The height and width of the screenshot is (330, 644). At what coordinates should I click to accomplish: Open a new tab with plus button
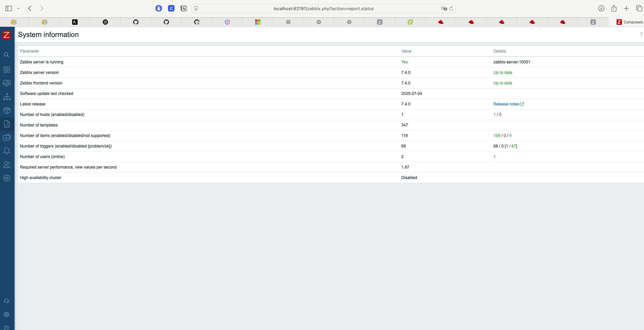tap(626, 8)
